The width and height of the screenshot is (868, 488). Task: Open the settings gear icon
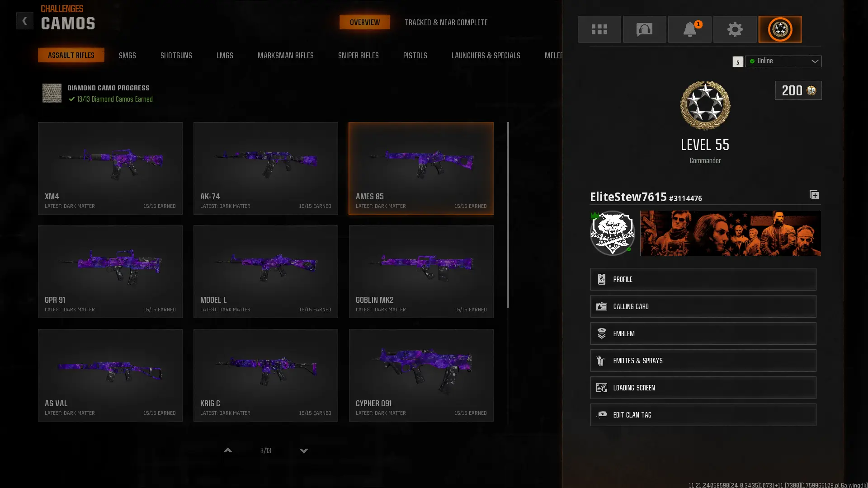[x=735, y=29]
